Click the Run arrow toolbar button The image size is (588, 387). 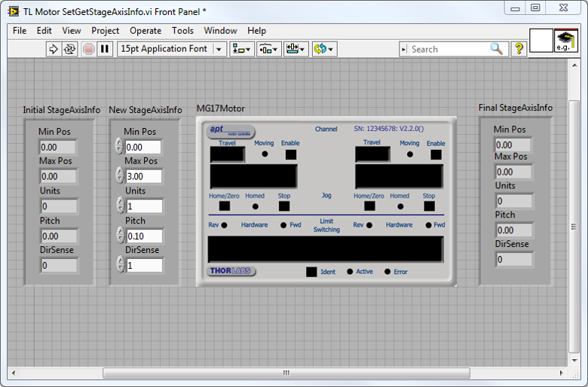(x=54, y=49)
